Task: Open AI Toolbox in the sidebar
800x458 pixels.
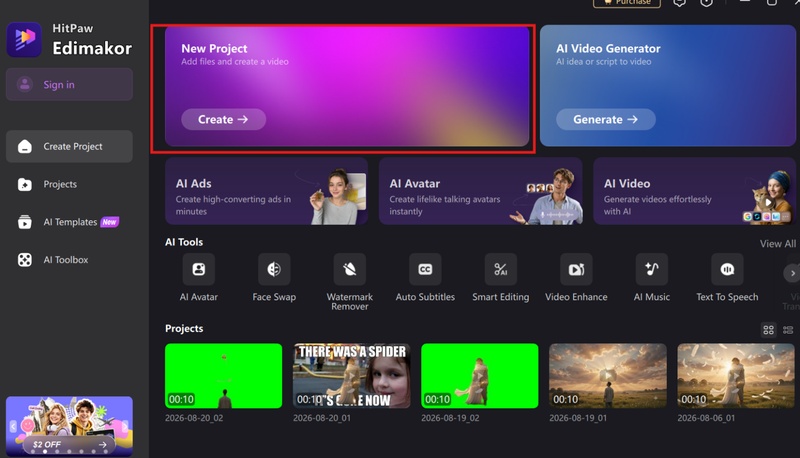Action: (69, 260)
